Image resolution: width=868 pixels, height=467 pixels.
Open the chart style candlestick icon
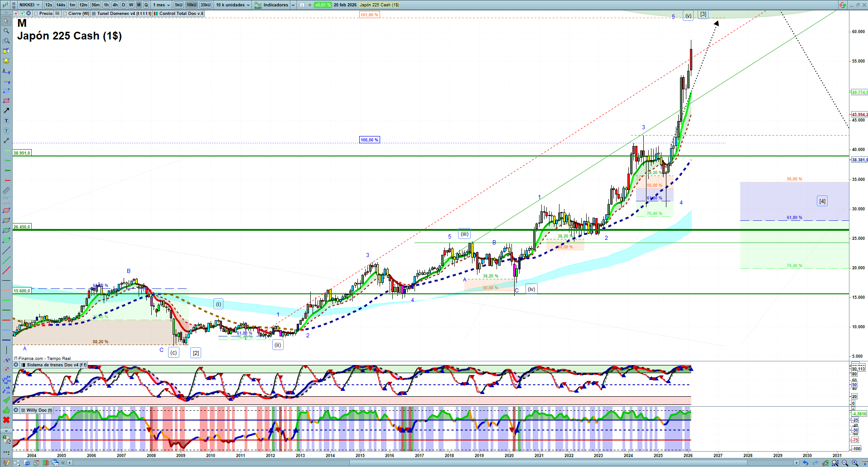pyautogui.click(x=6, y=5)
